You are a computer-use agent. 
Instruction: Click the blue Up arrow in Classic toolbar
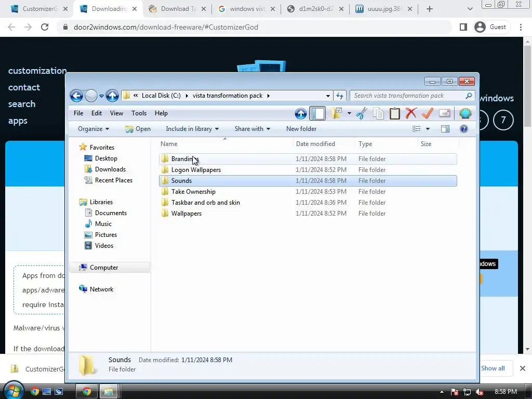pos(301,114)
